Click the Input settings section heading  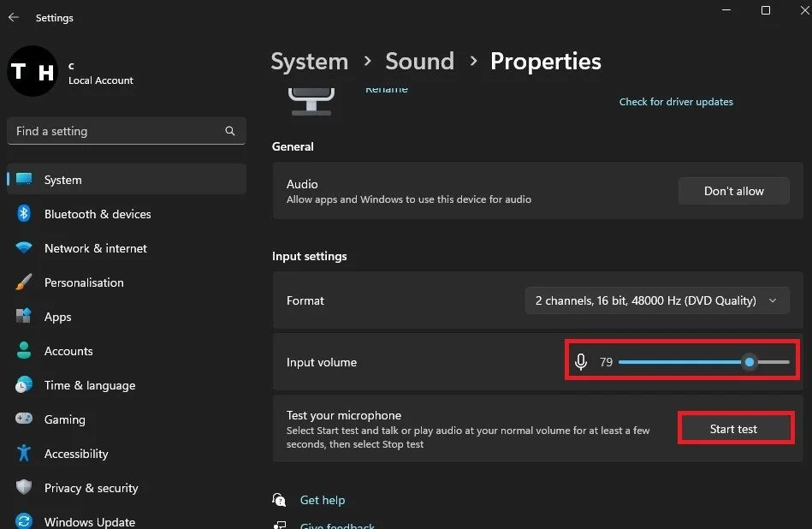point(309,256)
